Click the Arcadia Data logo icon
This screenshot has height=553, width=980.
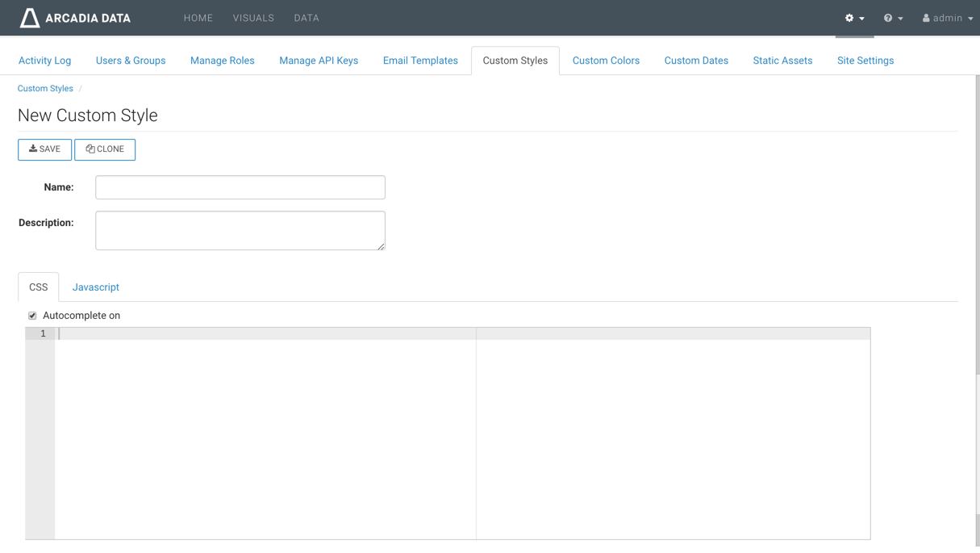coord(30,18)
